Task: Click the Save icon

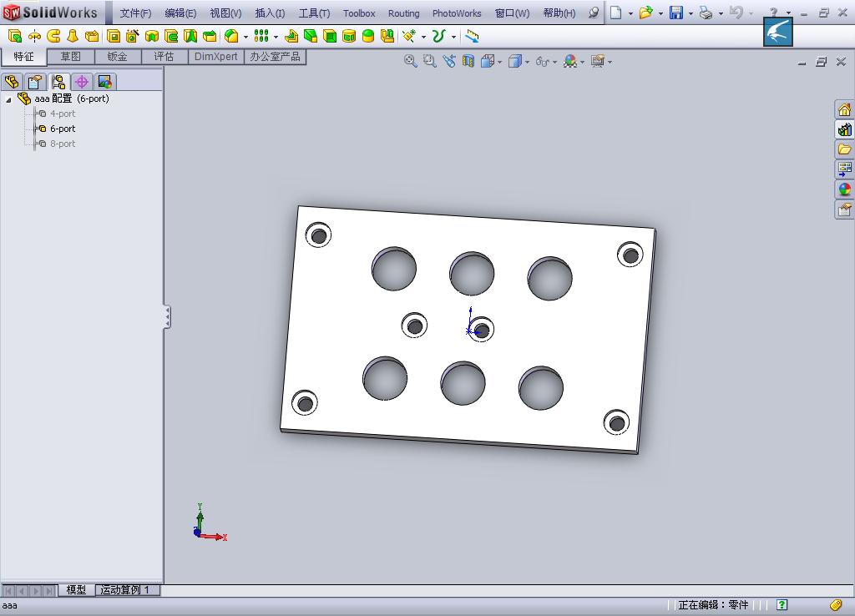Action: click(676, 13)
